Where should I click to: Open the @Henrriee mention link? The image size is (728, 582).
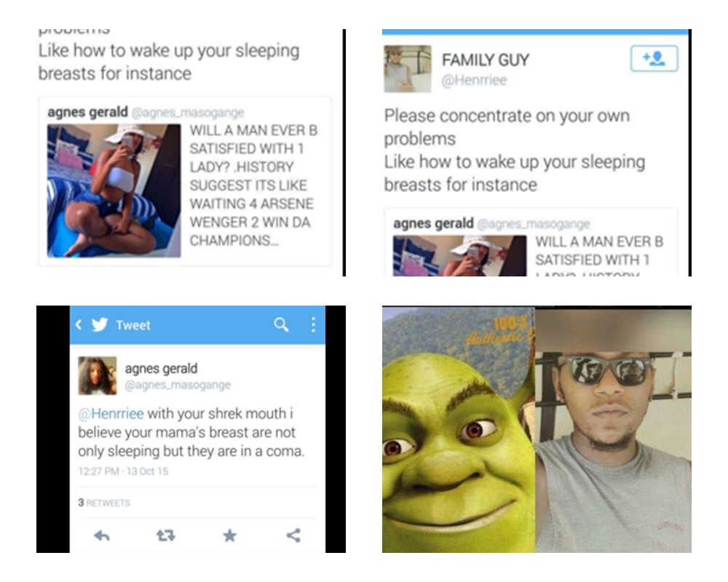click(x=111, y=413)
